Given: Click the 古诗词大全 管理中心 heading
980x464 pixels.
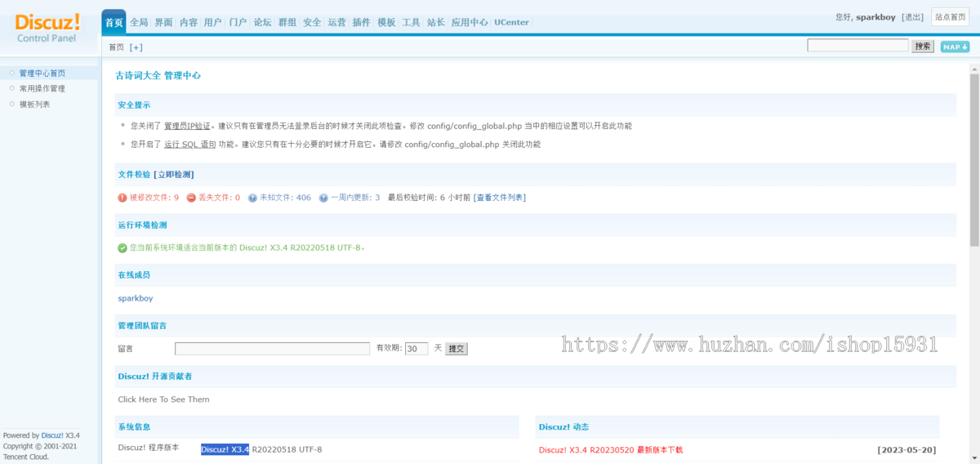Looking at the screenshot, I should click(158, 75).
